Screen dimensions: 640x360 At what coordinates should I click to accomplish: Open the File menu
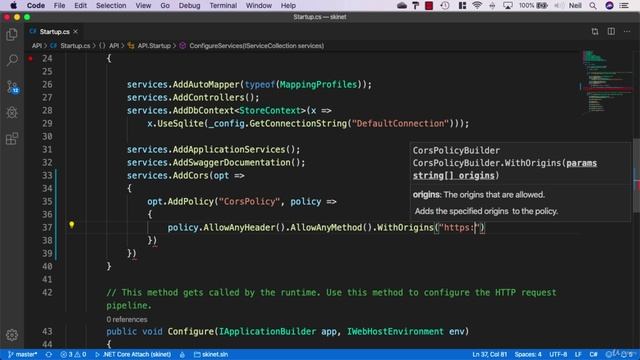(59, 5)
